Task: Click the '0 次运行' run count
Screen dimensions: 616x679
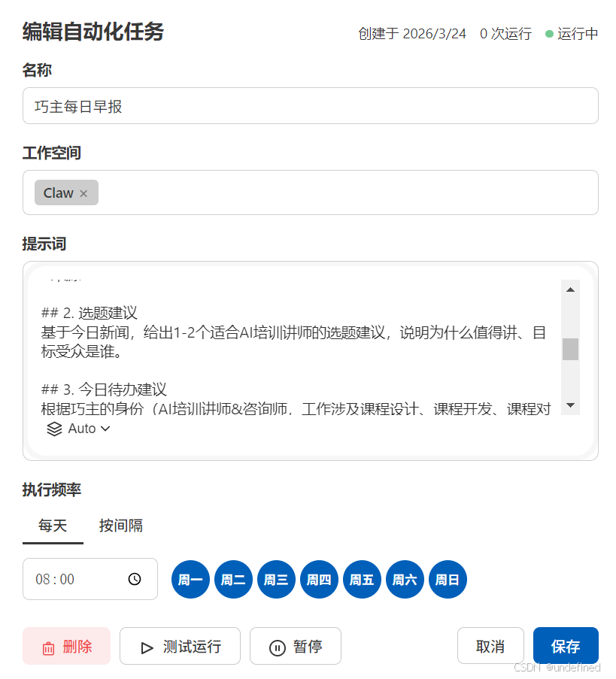Action: click(x=505, y=34)
